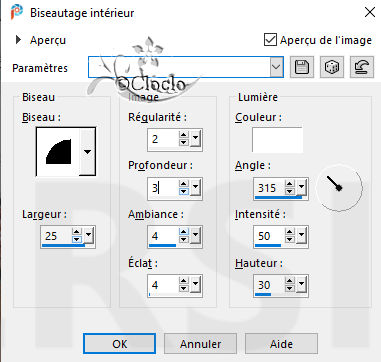Open the Biseau shape dropdown arrow
Screen dimensions: 381x362
(x=87, y=152)
